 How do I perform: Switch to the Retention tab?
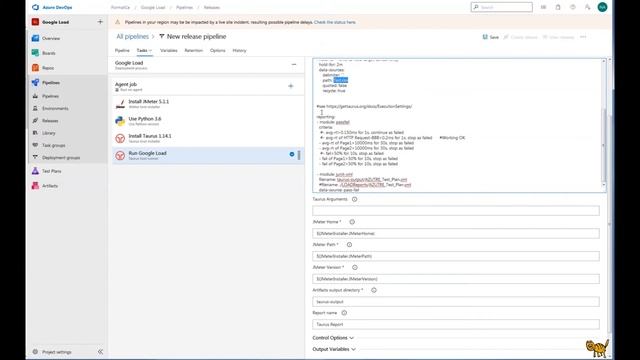pos(193,51)
